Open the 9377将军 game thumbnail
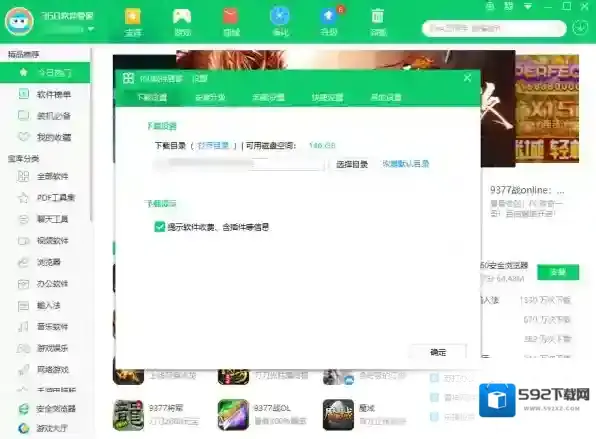 (128, 415)
